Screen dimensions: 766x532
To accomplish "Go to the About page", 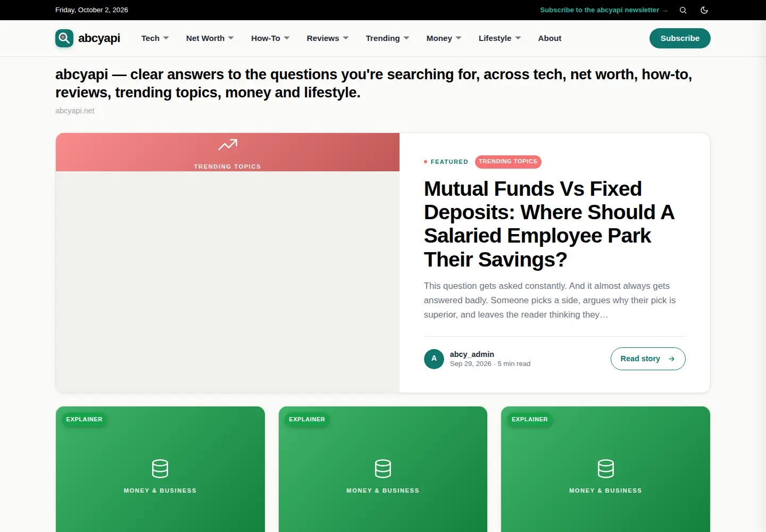I will coord(549,38).
